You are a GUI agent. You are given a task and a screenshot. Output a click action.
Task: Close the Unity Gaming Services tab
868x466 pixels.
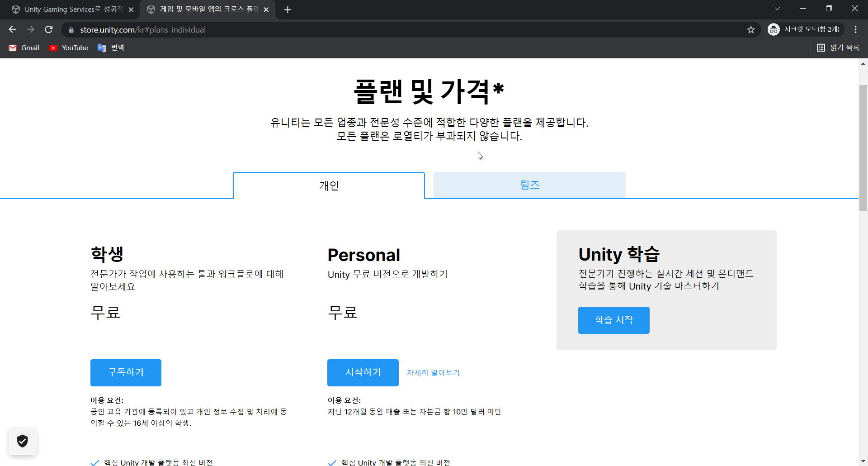point(131,10)
